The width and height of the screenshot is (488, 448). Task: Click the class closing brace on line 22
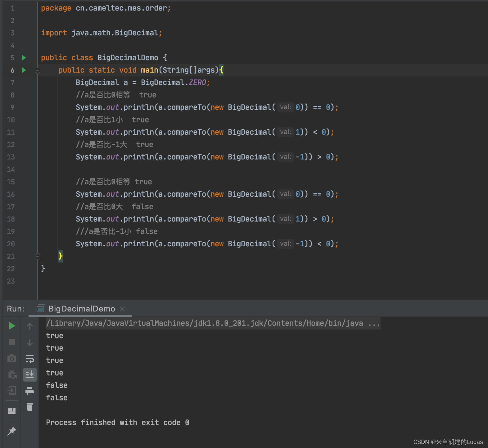point(43,269)
